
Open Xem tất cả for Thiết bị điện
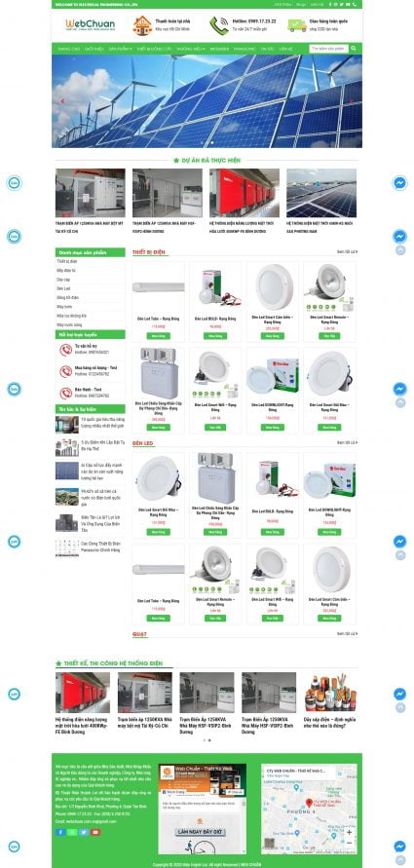pos(347,252)
